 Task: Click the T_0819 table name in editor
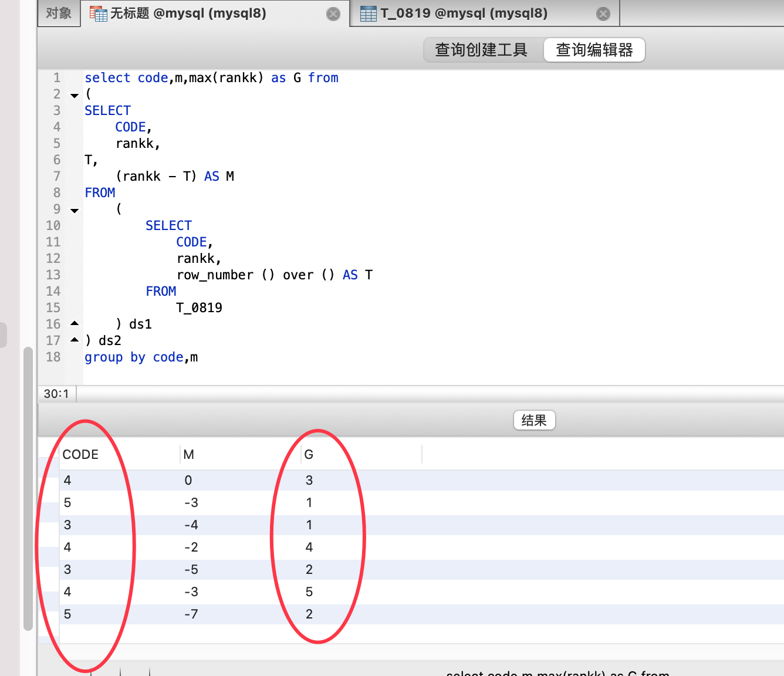[x=199, y=307]
